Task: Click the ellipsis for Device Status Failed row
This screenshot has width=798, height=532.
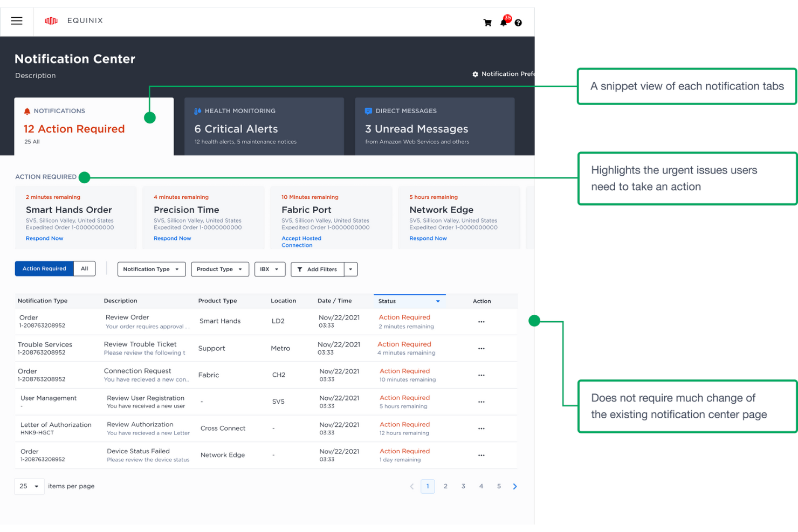Action: pos(481,455)
